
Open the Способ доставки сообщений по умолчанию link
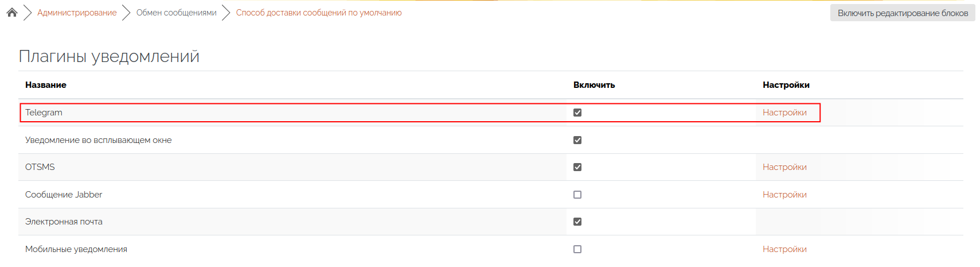pyautogui.click(x=318, y=13)
